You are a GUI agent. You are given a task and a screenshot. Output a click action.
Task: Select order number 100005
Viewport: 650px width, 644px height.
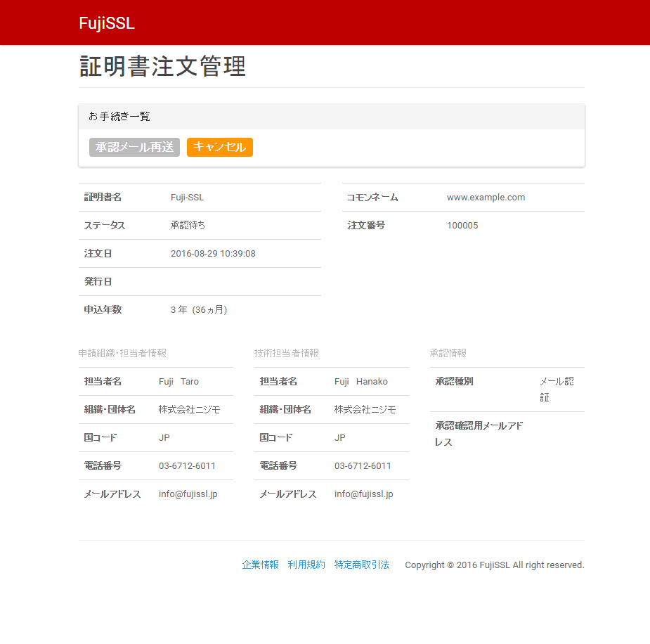(x=462, y=226)
